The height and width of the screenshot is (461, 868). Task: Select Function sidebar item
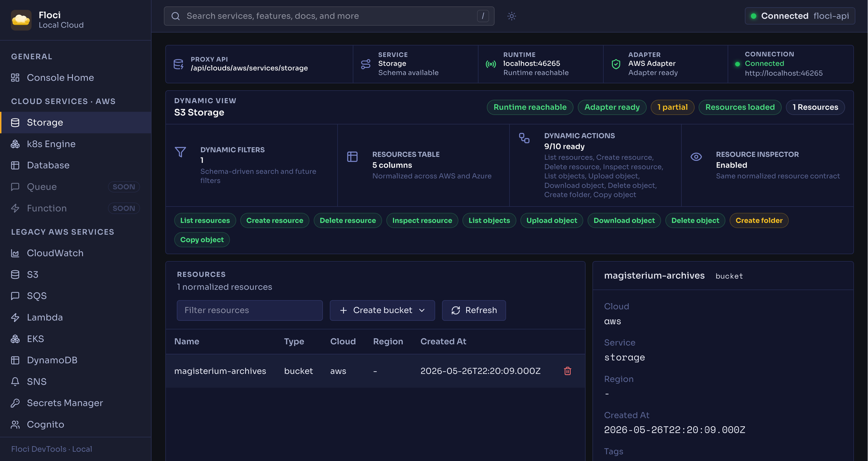[x=76, y=208]
